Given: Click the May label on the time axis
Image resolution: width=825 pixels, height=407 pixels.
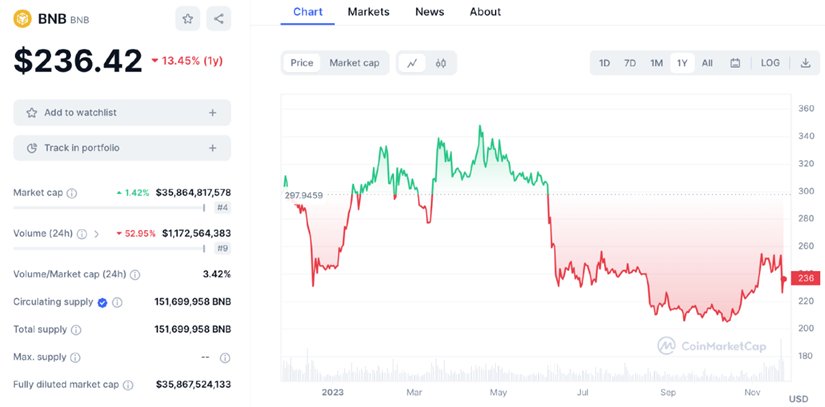Looking at the screenshot, I should point(498,392).
